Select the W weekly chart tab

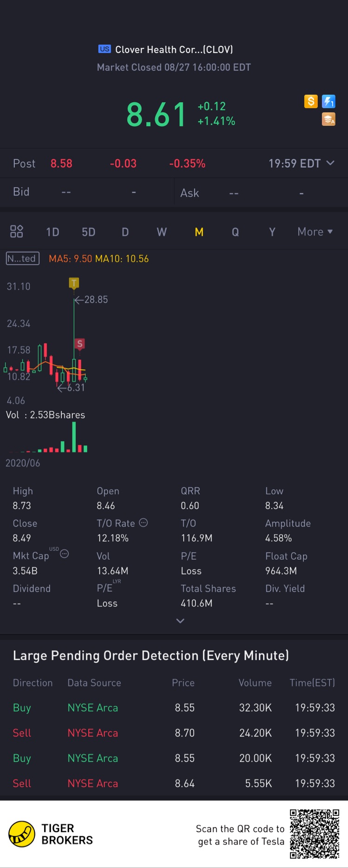point(161,232)
